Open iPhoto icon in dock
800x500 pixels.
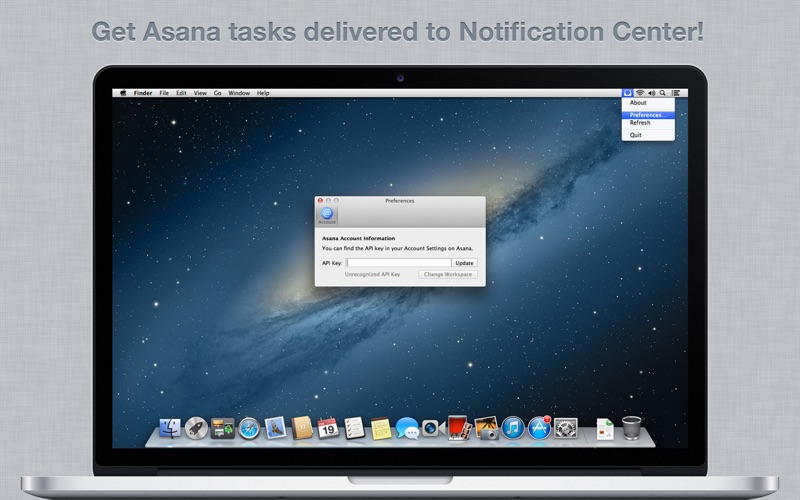(486, 428)
